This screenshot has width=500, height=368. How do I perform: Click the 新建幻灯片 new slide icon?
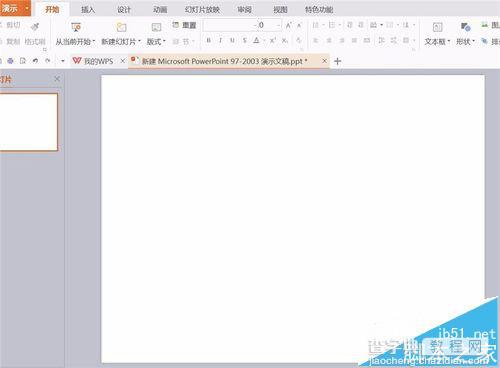tap(121, 27)
